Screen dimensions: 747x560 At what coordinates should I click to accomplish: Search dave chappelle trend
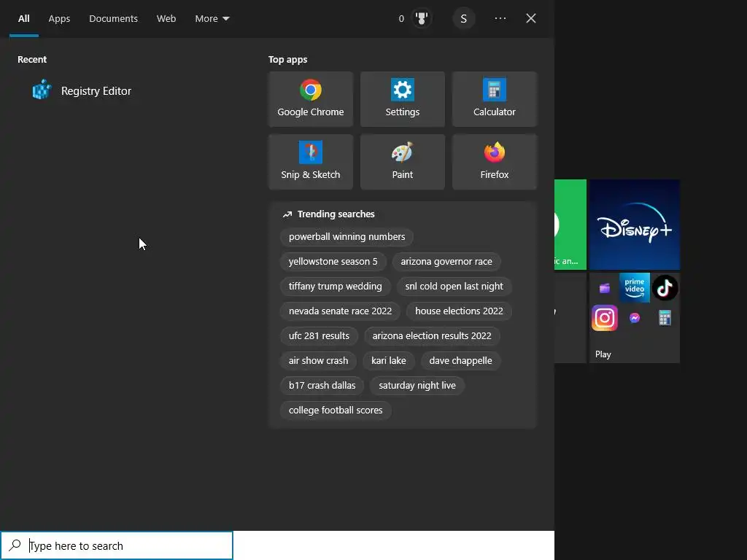click(461, 360)
